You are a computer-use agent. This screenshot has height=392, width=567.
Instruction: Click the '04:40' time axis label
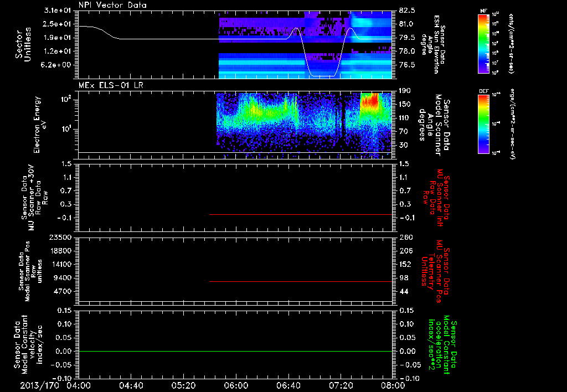[131, 385]
